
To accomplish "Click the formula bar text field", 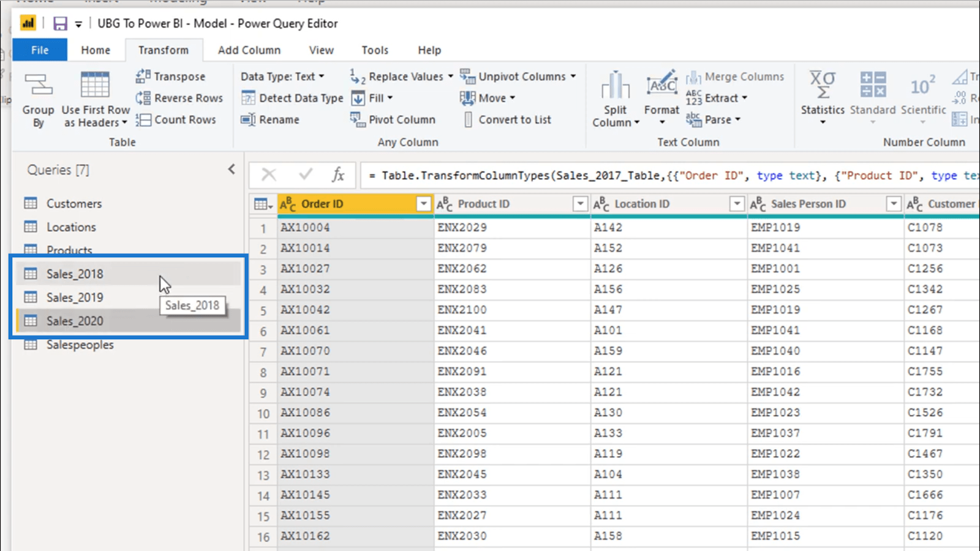I will click(670, 176).
